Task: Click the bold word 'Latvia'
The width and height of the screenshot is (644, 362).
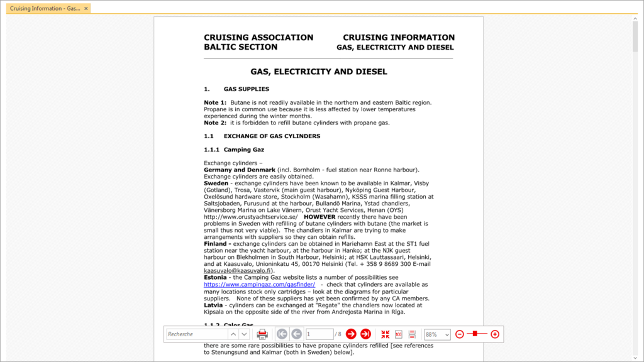Action: (x=213, y=305)
